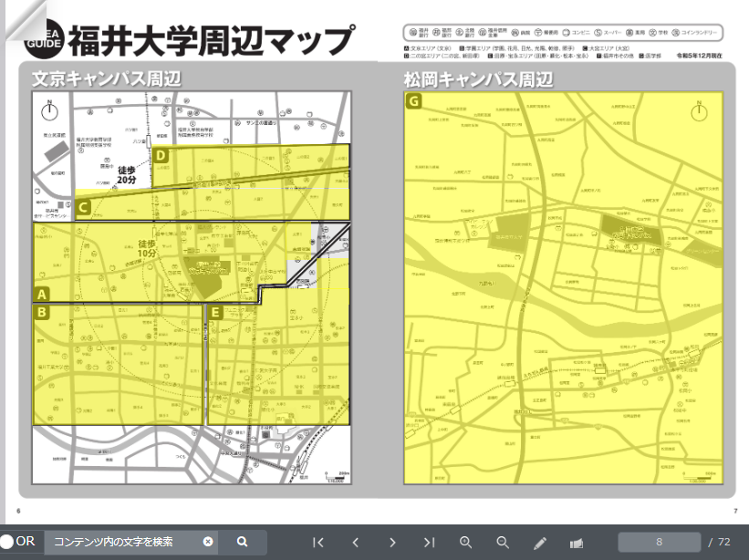Image resolution: width=749 pixels, height=560 pixels.
Task: Clear the search field with the X icon
Action: click(208, 542)
